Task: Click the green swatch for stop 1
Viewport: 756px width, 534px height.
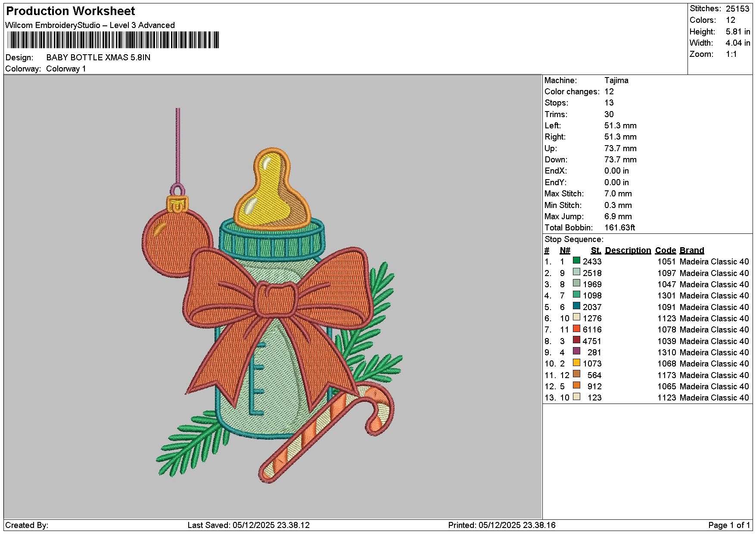Action: tap(576, 261)
